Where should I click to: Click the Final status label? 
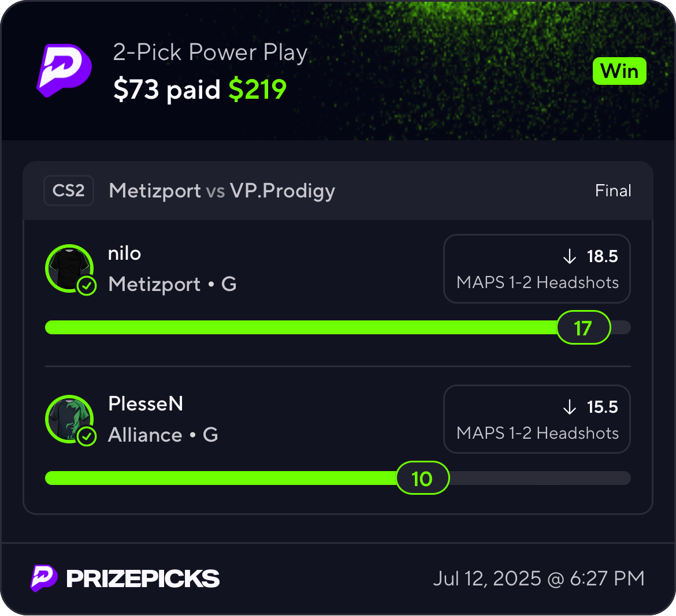pos(613,191)
